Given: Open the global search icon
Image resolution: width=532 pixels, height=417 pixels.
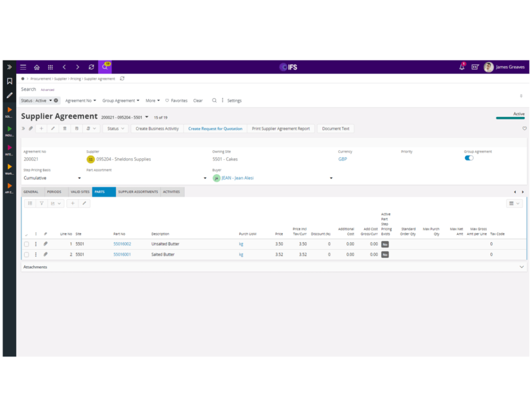Looking at the screenshot, I should pyautogui.click(x=104, y=67).
